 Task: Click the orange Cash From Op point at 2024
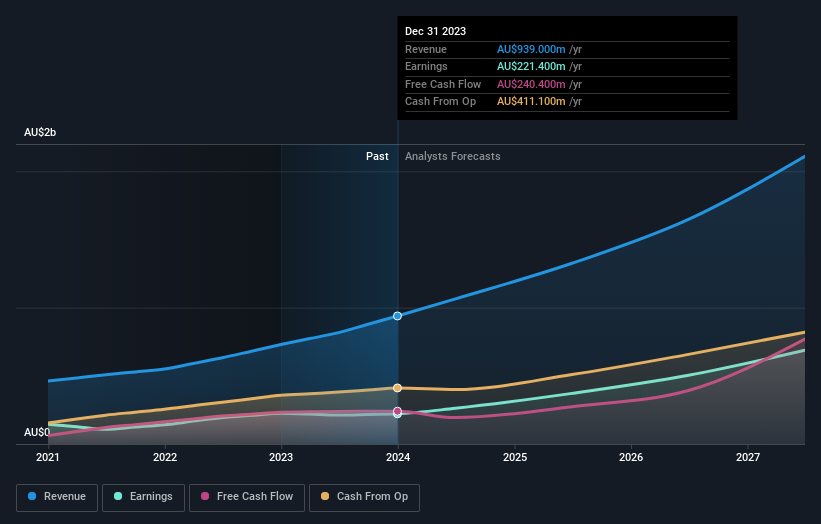[x=397, y=388]
